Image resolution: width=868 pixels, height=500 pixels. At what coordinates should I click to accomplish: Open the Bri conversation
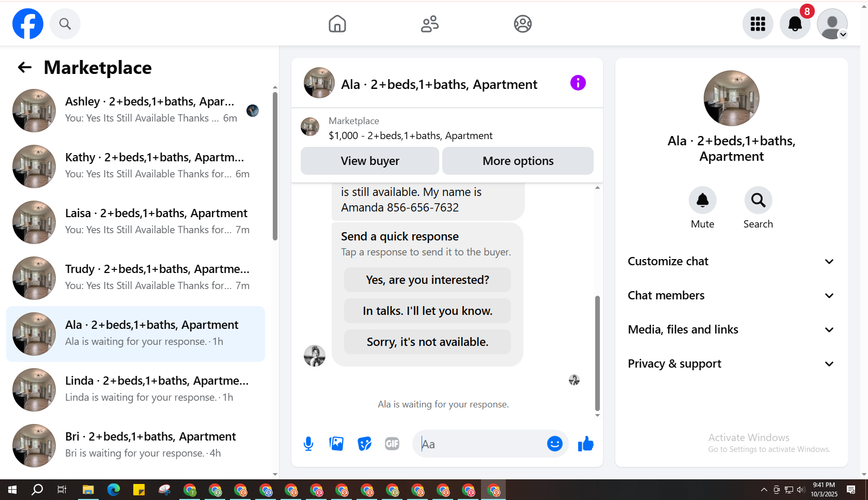[135, 446]
